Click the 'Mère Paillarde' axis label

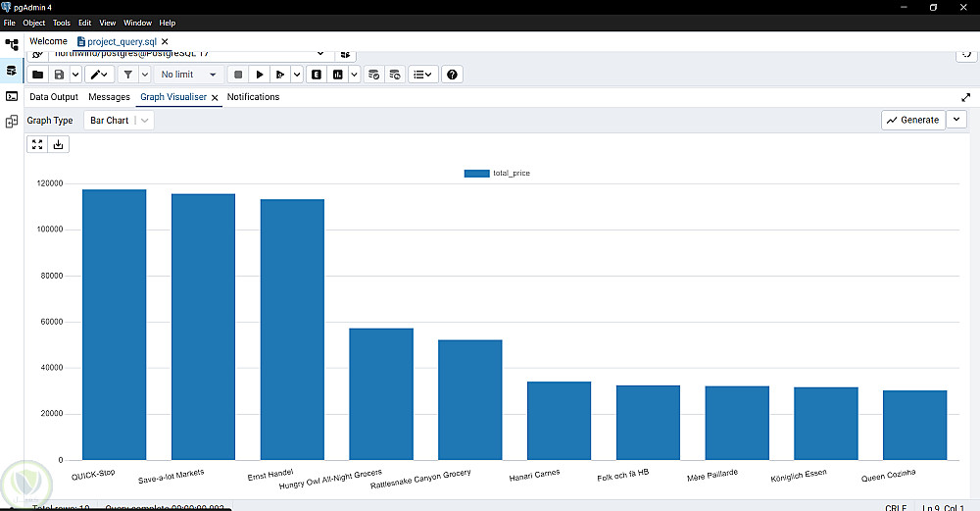click(712, 476)
